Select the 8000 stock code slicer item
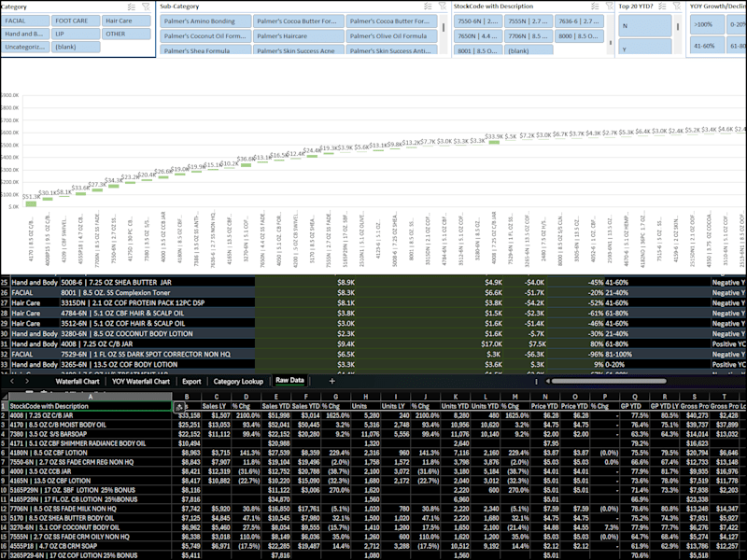Image resolution: width=747 pixels, height=560 pixels. (x=579, y=36)
